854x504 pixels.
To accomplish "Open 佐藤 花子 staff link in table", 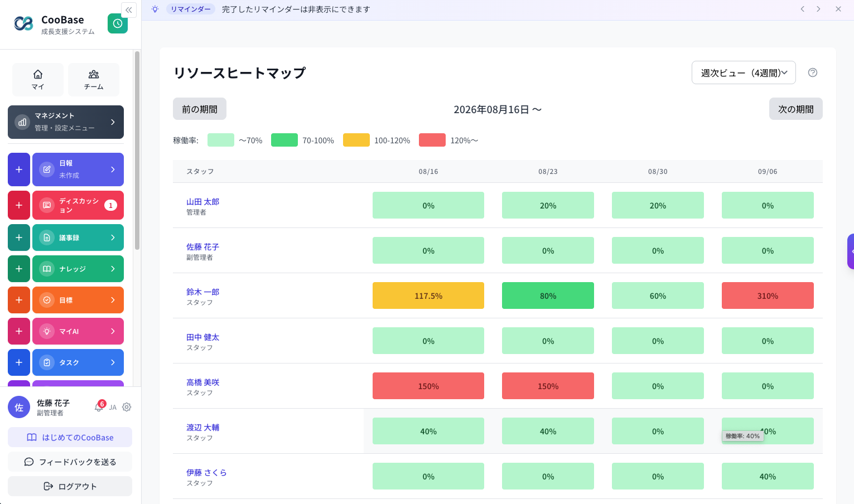I will [x=203, y=246].
